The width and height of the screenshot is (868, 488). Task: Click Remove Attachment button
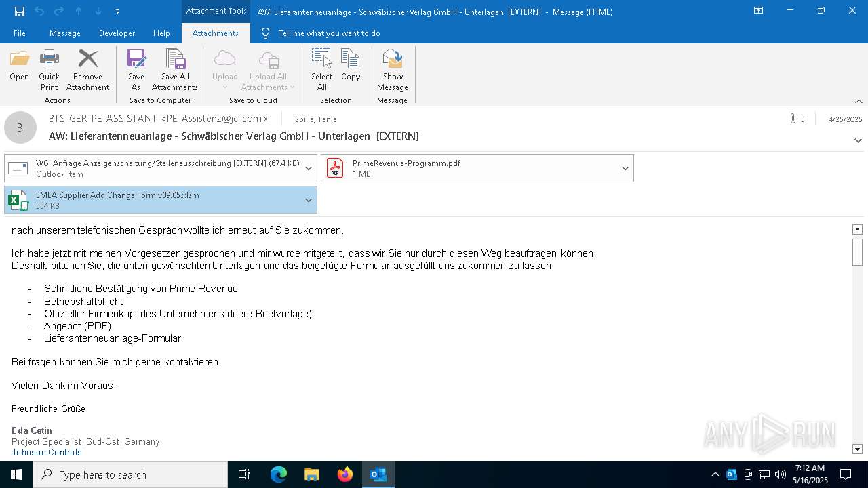pos(87,70)
